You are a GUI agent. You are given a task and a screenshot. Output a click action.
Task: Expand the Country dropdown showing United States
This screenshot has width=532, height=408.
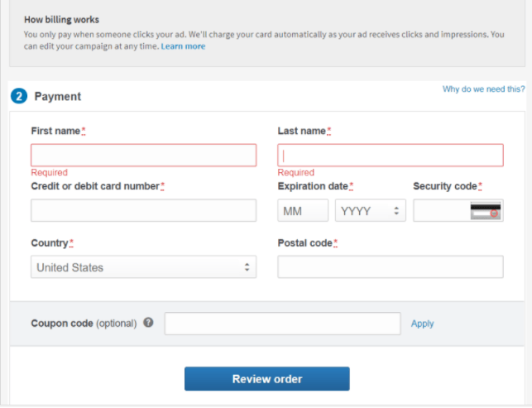[x=143, y=267]
